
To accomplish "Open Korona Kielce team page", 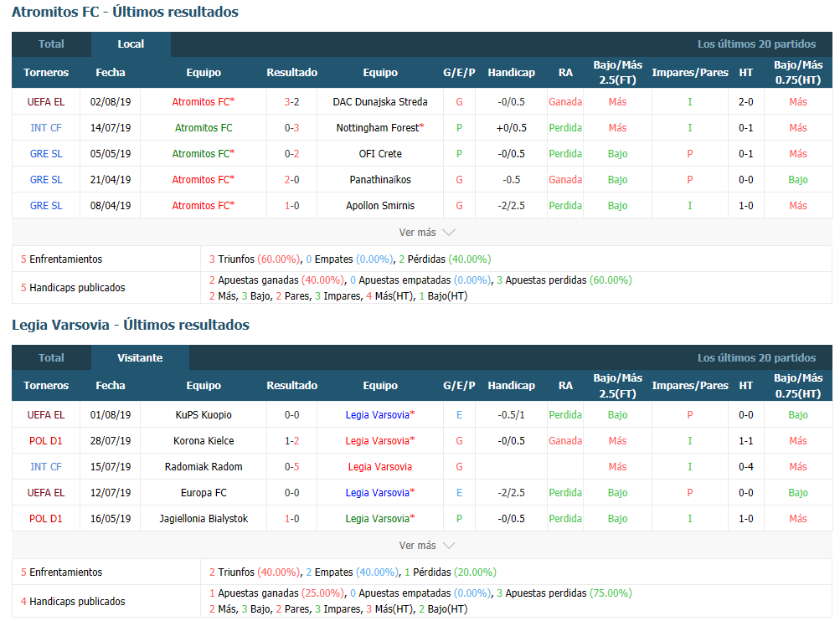I will coord(204,441).
